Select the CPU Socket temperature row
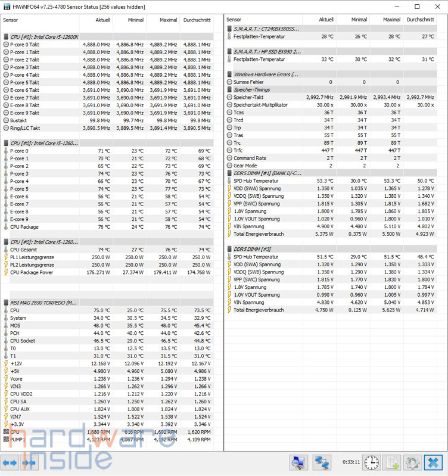 click(x=107, y=341)
